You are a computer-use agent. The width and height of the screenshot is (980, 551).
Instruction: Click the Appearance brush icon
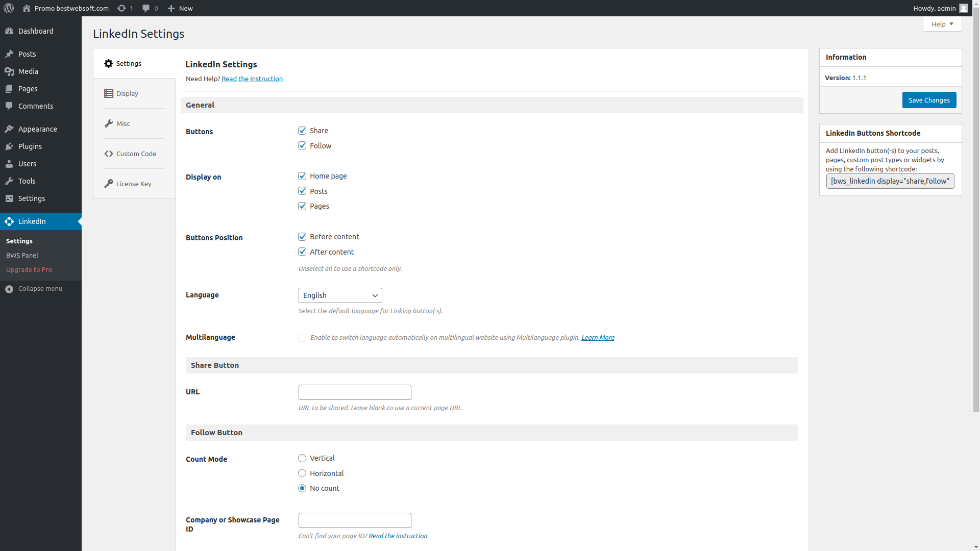tap(9, 129)
